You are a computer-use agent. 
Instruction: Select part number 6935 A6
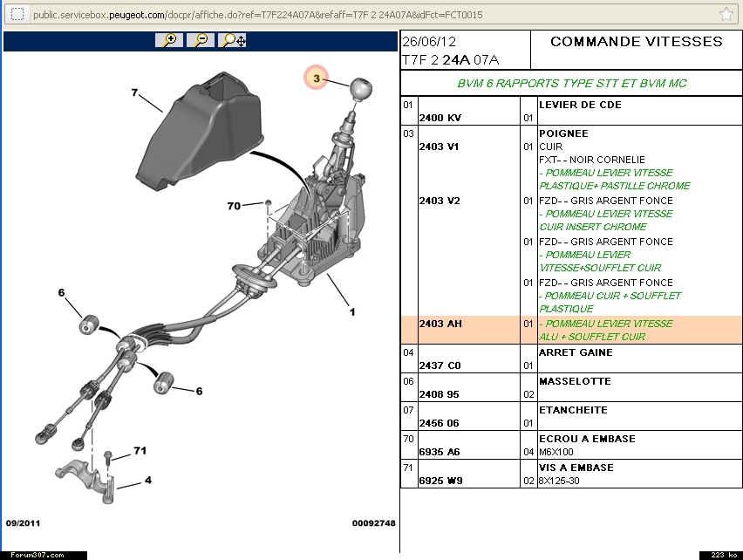click(x=439, y=452)
